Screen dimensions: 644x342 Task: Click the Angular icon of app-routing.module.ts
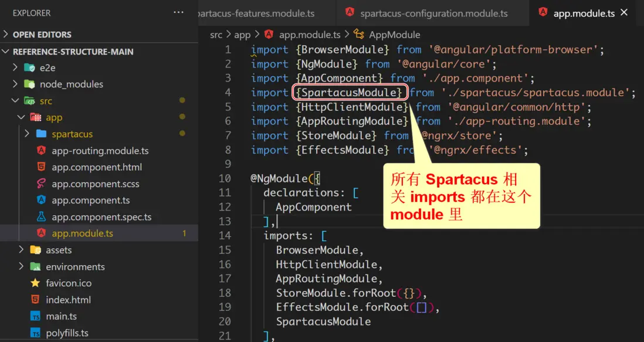pos(41,151)
